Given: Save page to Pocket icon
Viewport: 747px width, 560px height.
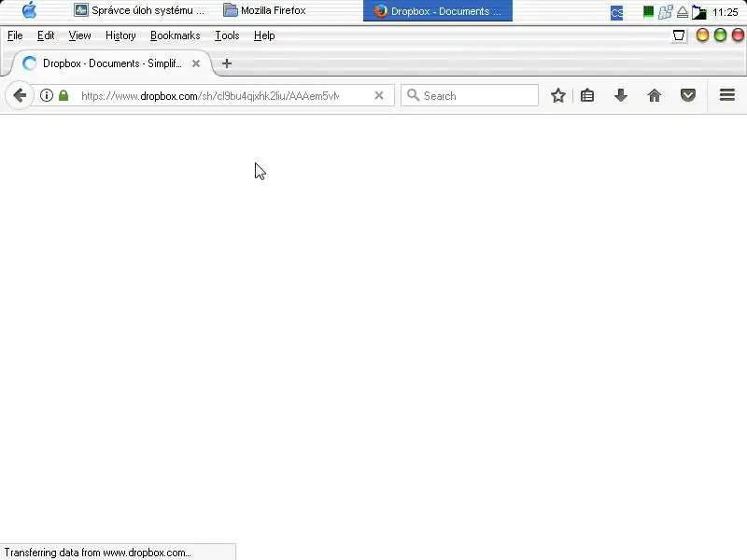Looking at the screenshot, I should tap(688, 96).
